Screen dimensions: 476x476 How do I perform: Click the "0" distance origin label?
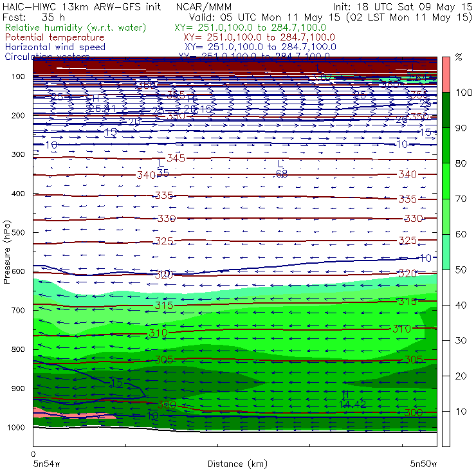(33, 454)
